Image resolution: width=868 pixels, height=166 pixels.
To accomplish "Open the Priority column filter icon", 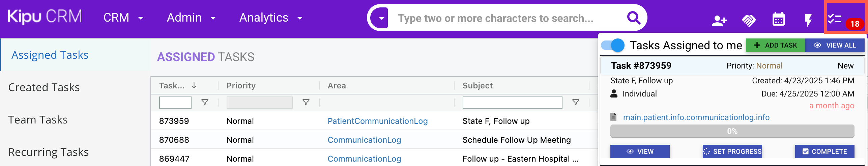I will pos(306,102).
